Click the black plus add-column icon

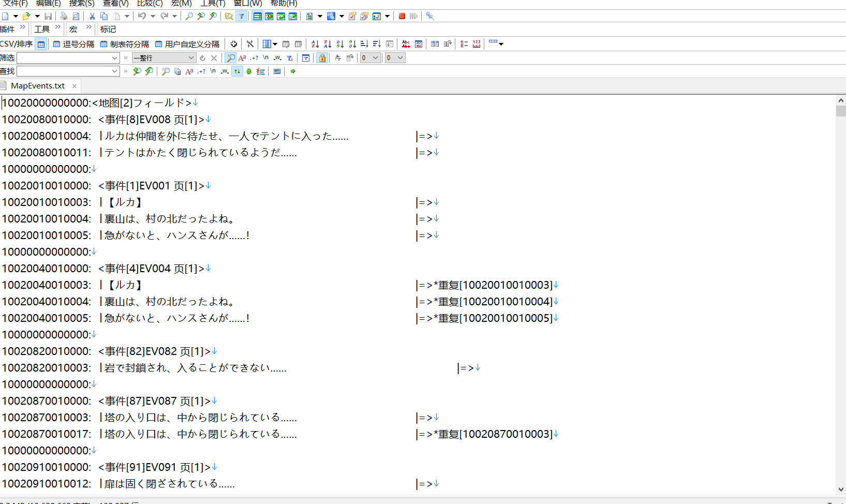(234, 44)
